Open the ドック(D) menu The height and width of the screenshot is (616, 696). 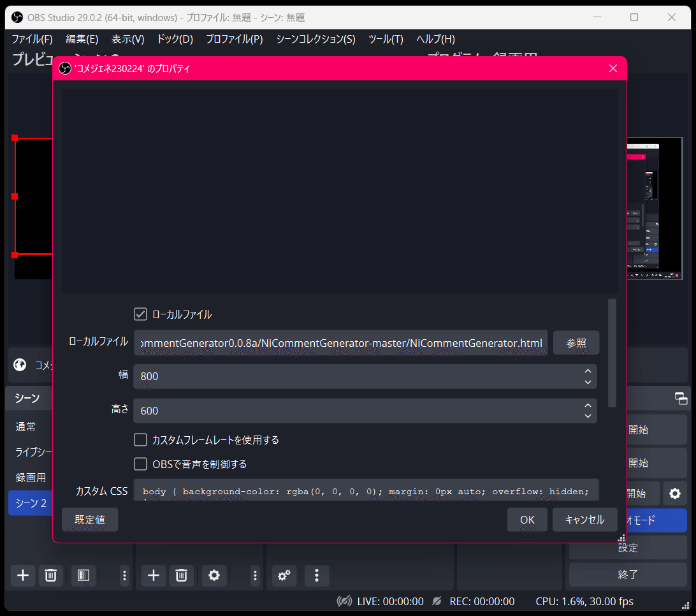175,39
